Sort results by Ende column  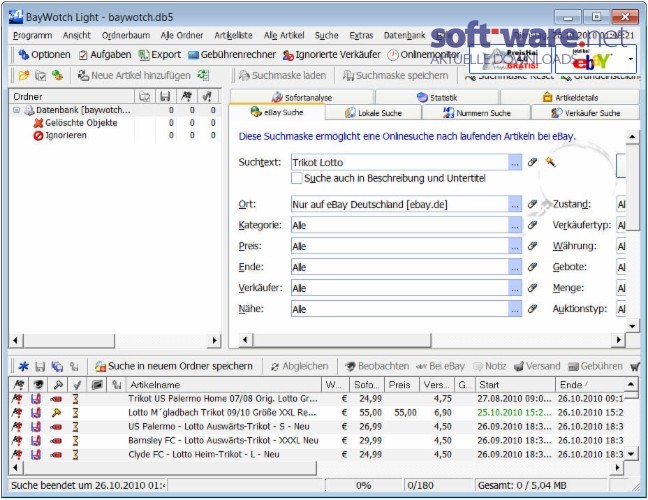point(589,385)
